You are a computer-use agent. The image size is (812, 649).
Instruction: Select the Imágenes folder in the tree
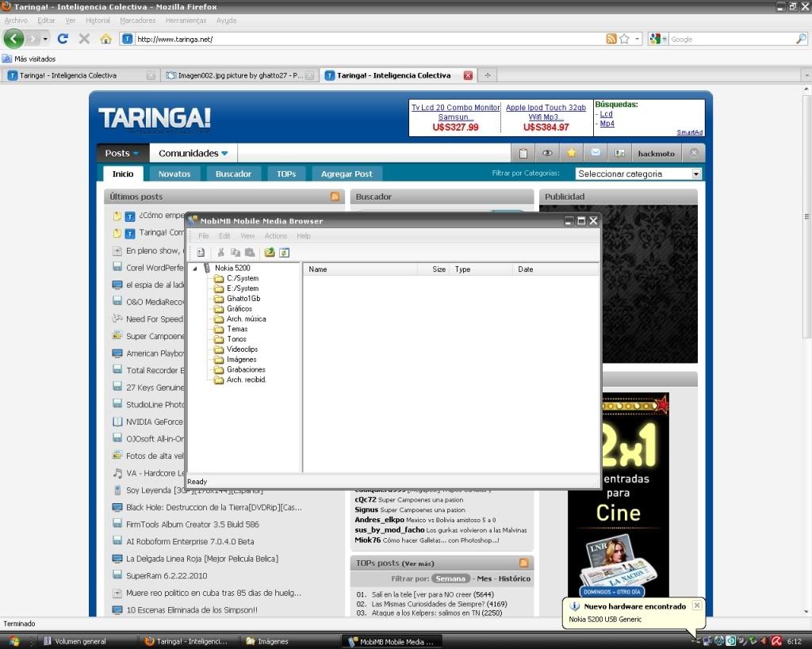(x=241, y=360)
